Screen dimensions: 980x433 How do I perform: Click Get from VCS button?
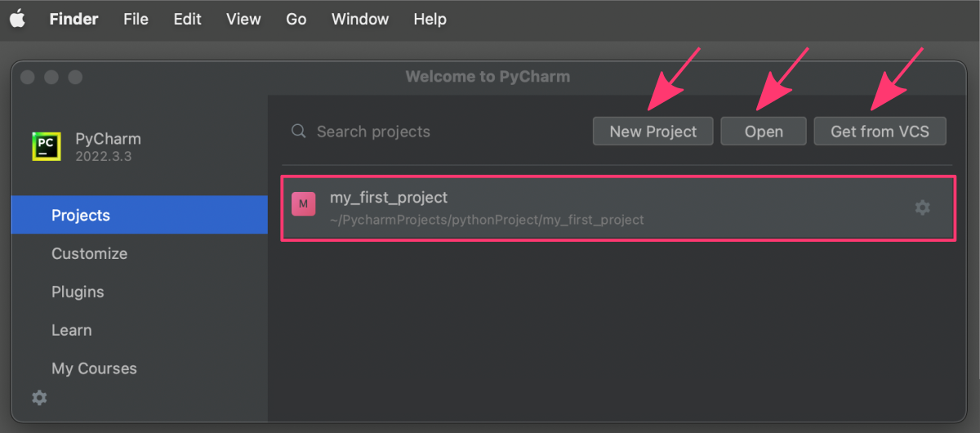(x=880, y=132)
